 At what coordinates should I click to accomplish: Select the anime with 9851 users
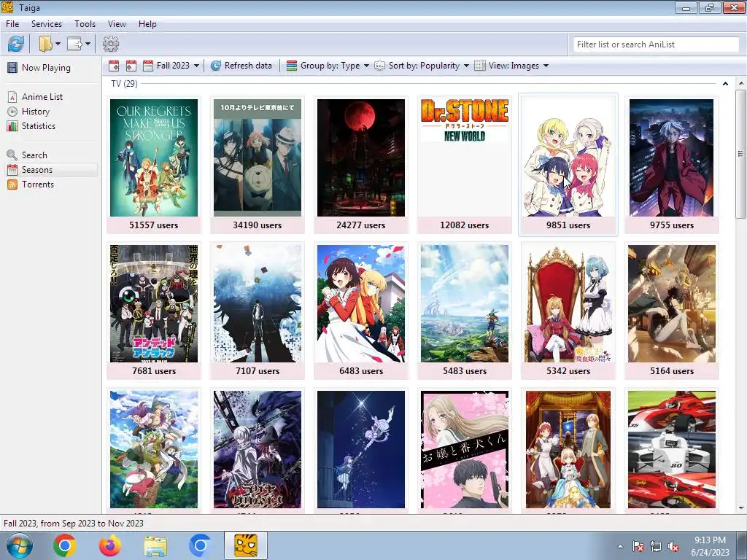pos(568,166)
